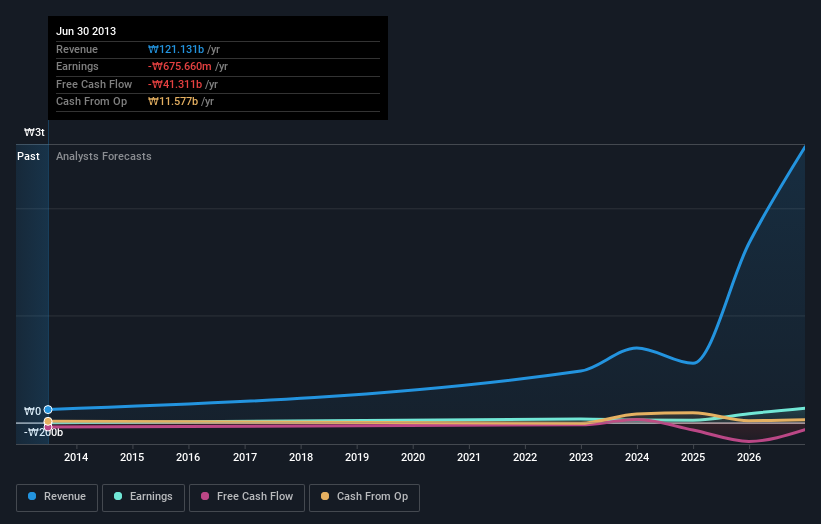Click the 2023 x-axis label
The height and width of the screenshot is (524, 821).
(581, 458)
